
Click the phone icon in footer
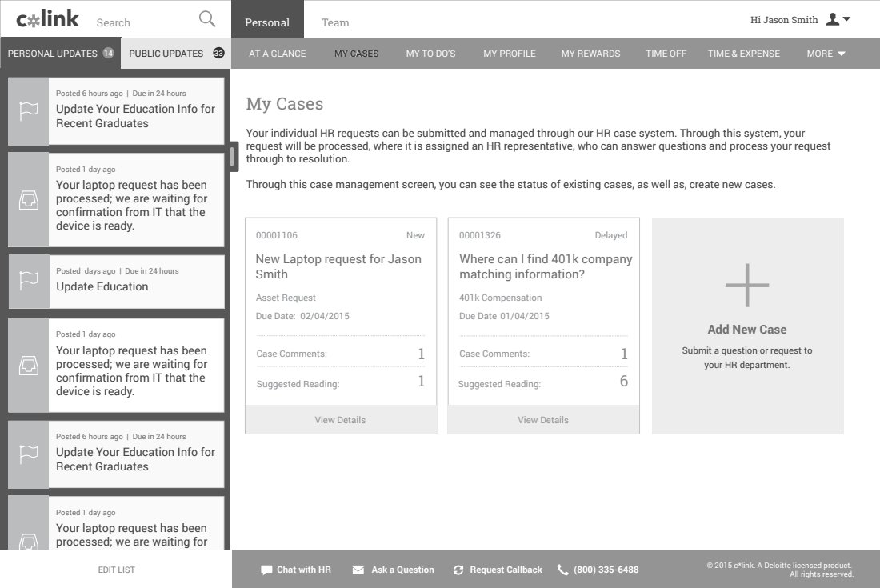coord(563,570)
